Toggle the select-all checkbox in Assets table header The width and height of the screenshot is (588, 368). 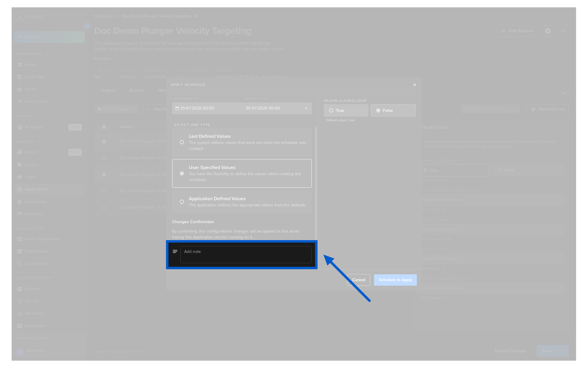pyautogui.click(x=104, y=127)
